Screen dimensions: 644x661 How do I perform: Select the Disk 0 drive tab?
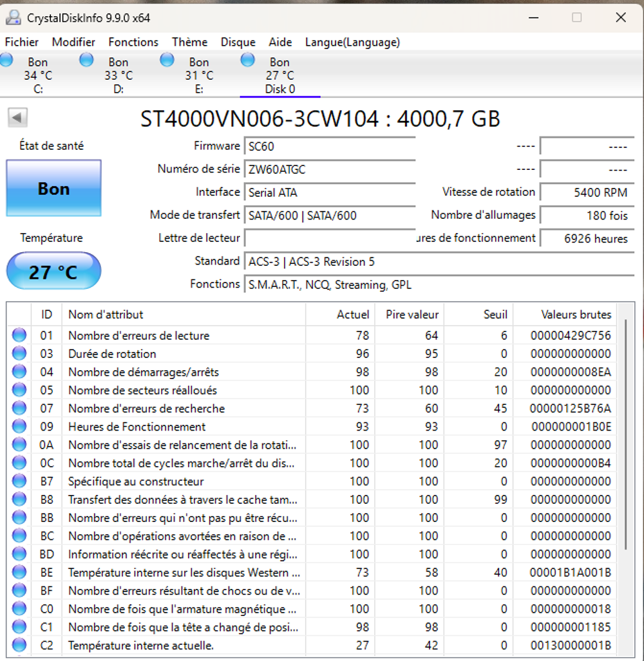[279, 74]
